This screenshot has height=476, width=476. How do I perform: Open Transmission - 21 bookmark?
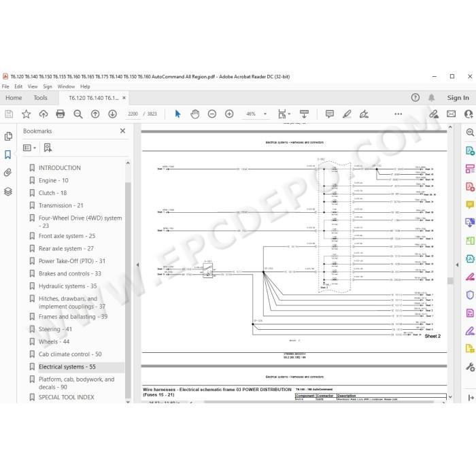tap(61, 205)
